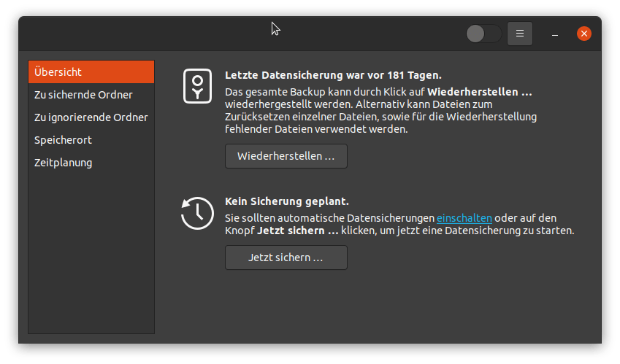Viewport: 620px width, 364px height.
Task: Click the Kein Sicherung geplant heading
Action: click(286, 201)
